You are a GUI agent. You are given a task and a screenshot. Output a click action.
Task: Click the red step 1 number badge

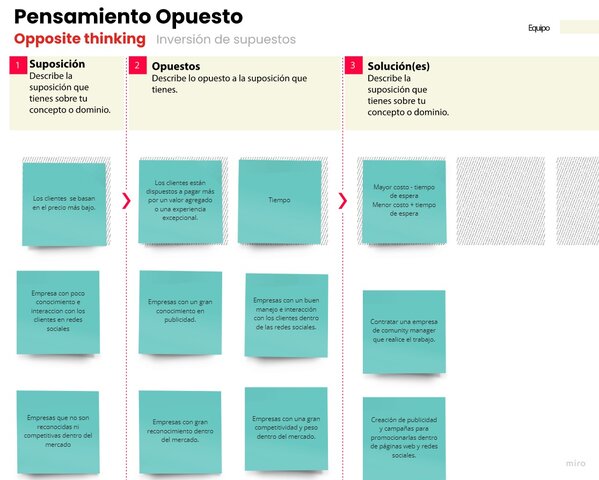(18, 65)
